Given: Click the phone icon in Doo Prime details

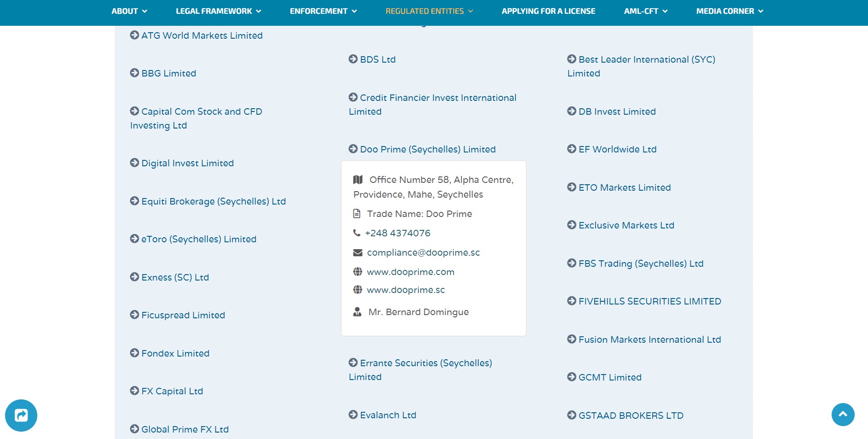Looking at the screenshot, I should (x=357, y=233).
